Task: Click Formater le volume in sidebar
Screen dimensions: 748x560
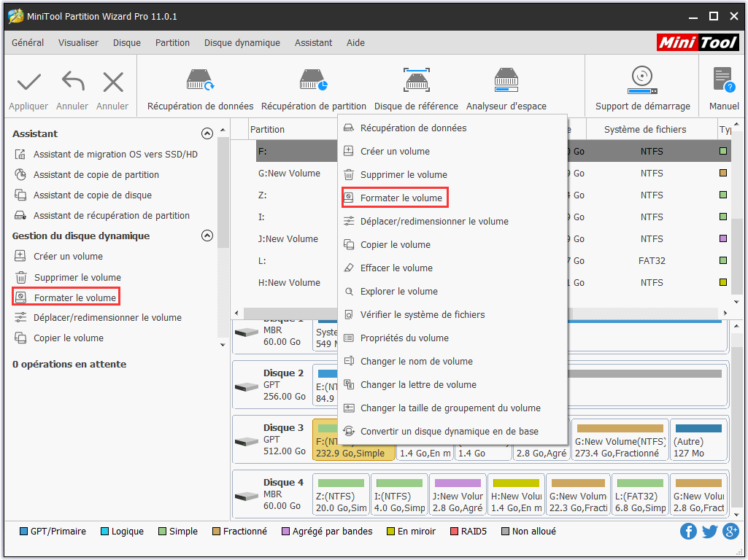Action: 74,297
